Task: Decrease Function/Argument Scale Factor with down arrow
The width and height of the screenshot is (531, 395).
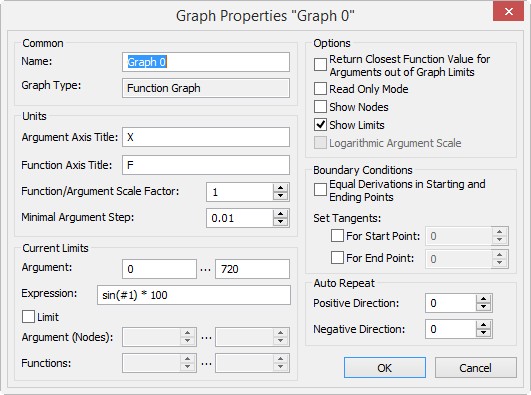Action: pyautogui.click(x=280, y=196)
